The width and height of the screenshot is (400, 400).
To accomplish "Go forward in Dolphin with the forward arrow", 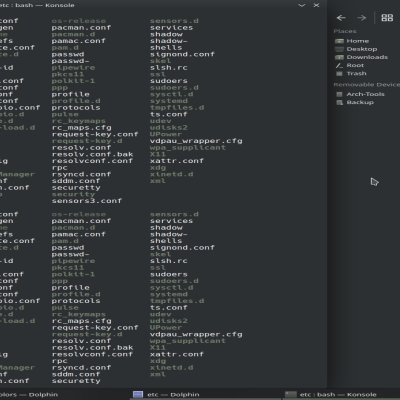I will pyautogui.click(x=362, y=18).
